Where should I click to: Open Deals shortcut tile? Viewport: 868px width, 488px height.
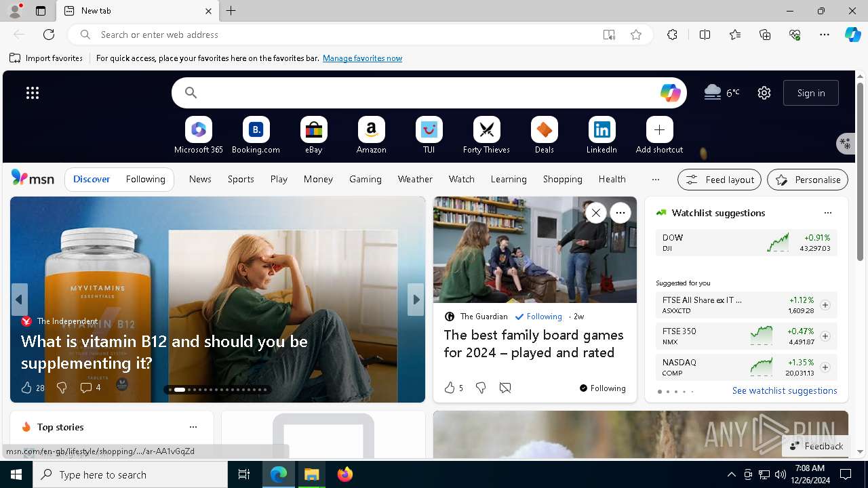coord(544,136)
